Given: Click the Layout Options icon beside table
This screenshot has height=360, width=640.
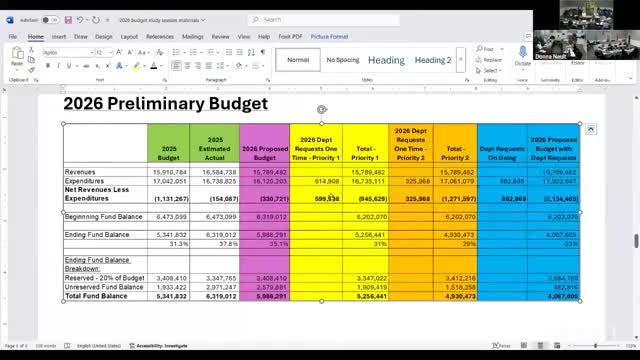Looking at the screenshot, I should 590,129.
